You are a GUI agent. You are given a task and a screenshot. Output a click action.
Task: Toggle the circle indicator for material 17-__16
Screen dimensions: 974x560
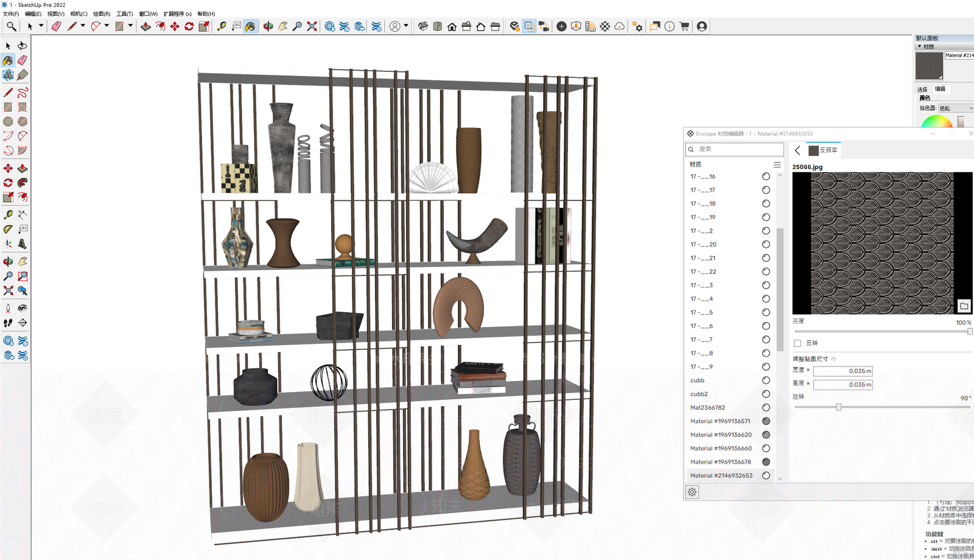766,177
